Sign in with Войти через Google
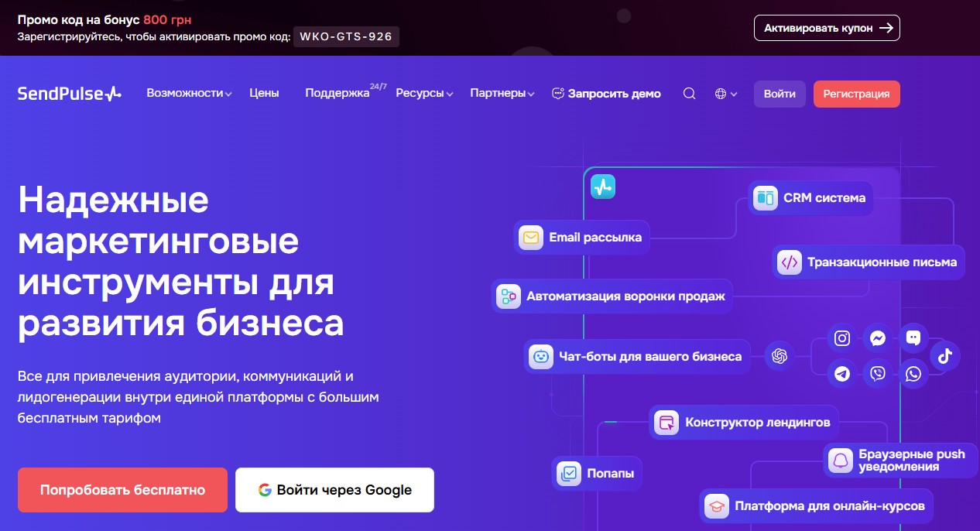 [x=334, y=490]
